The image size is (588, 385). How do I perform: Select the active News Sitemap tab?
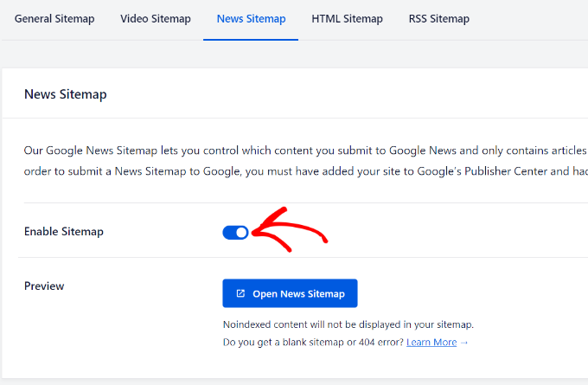[x=251, y=19]
